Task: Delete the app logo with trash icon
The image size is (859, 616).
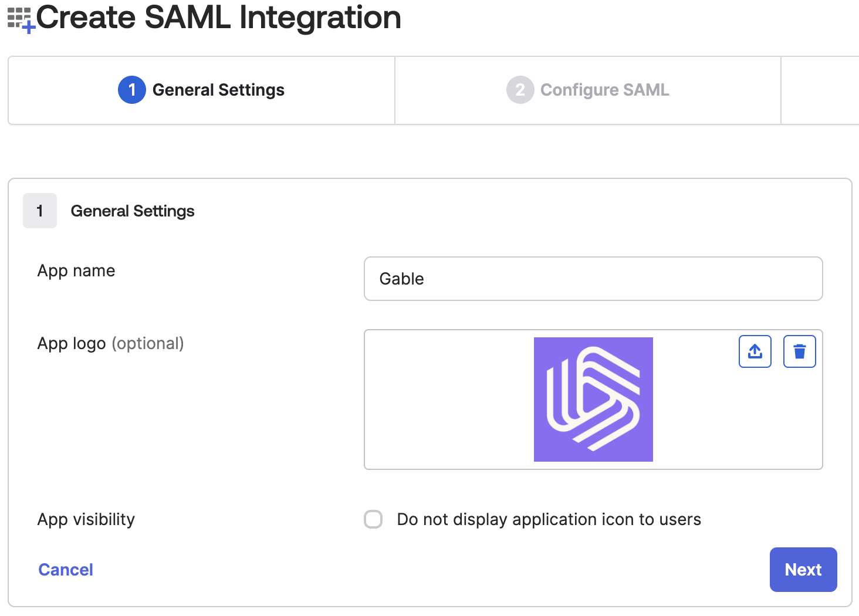Action: tap(799, 351)
